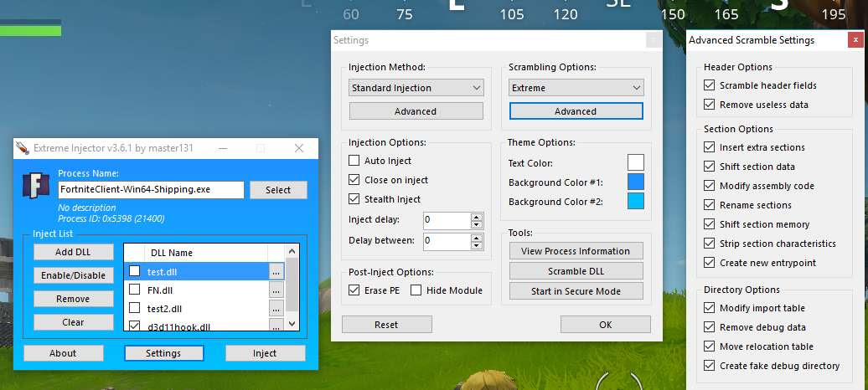Remove the selected DLL
The image size is (868, 390).
73,299
